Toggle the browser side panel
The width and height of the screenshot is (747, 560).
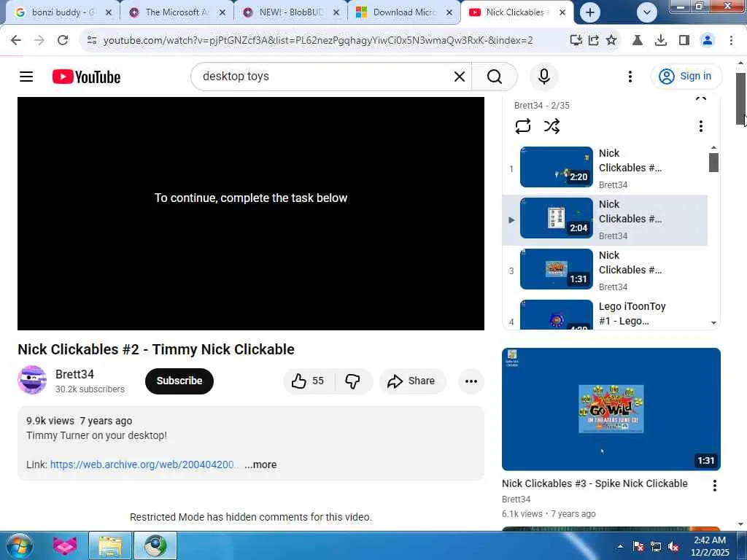pos(684,41)
